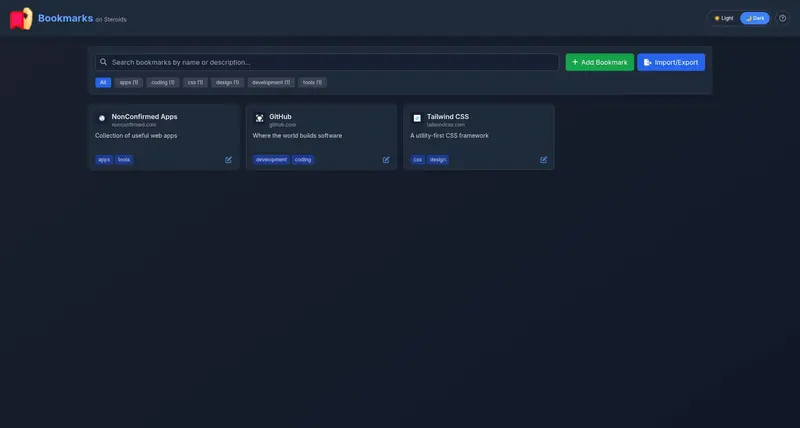This screenshot has height=428, width=800.
Task: Click the NonConfirmed Apps favicon
Action: point(102,118)
